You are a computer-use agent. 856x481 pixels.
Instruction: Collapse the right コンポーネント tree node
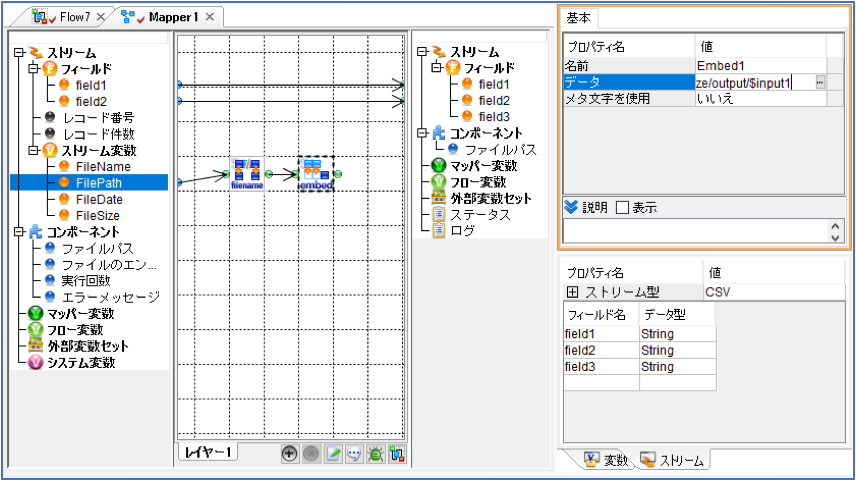pos(422,133)
